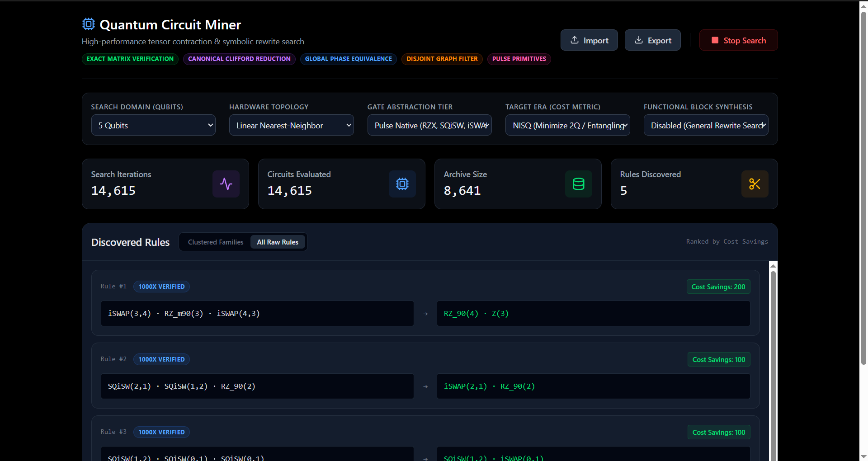Click the upload icon in Import button

(575, 40)
